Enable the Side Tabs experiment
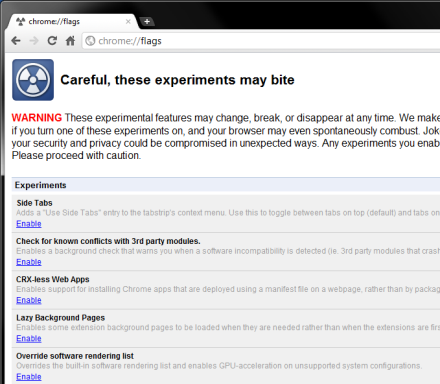The width and height of the screenshot is (440, 384). [29, 224]
